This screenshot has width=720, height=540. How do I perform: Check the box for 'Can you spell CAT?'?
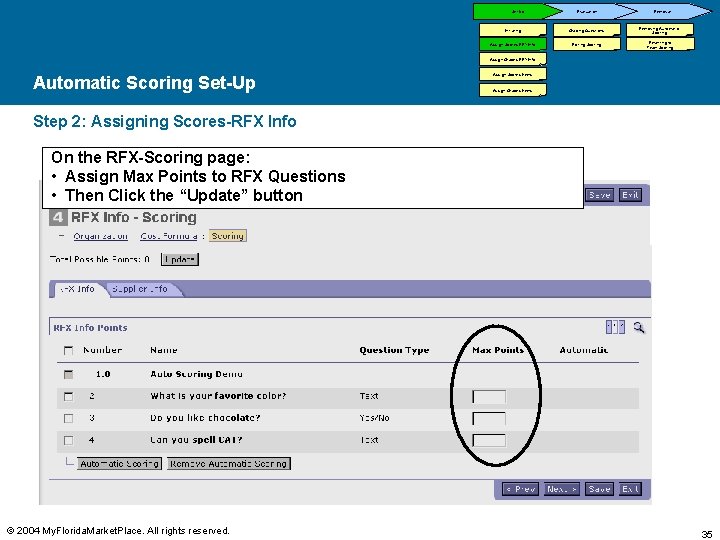point(68,440)
